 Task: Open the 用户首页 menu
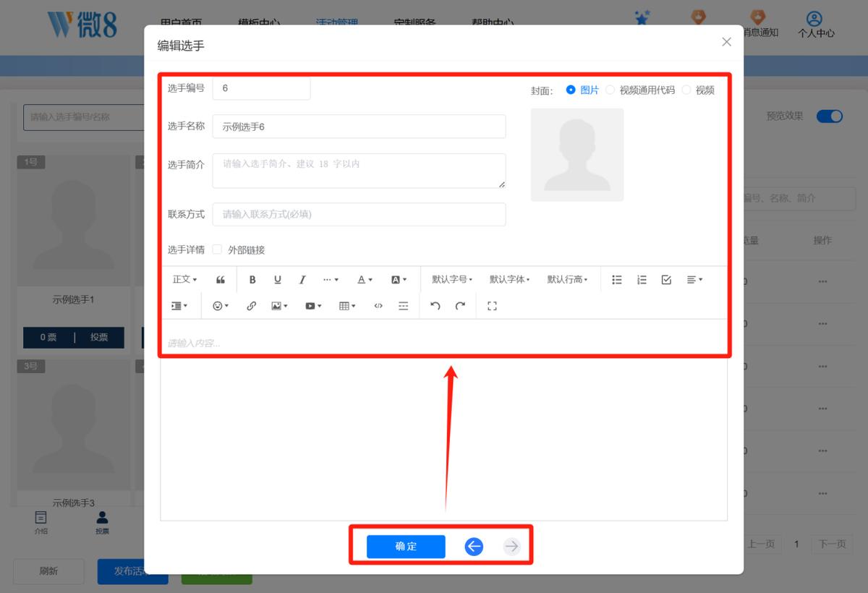point(181,23)
